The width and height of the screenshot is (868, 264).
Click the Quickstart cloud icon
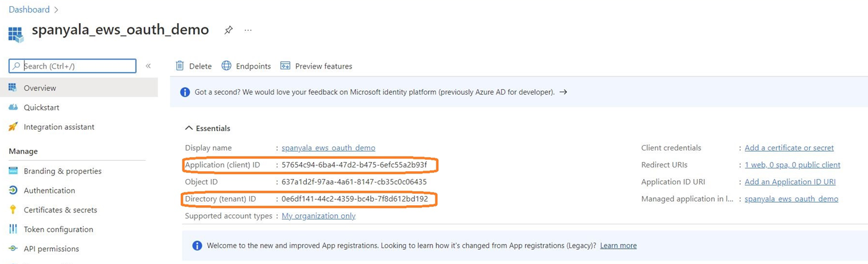tap(13, 107)
